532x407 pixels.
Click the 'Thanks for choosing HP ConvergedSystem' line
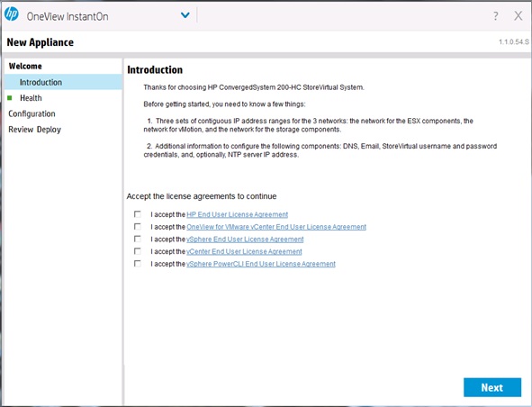click(x=254, y=87)
